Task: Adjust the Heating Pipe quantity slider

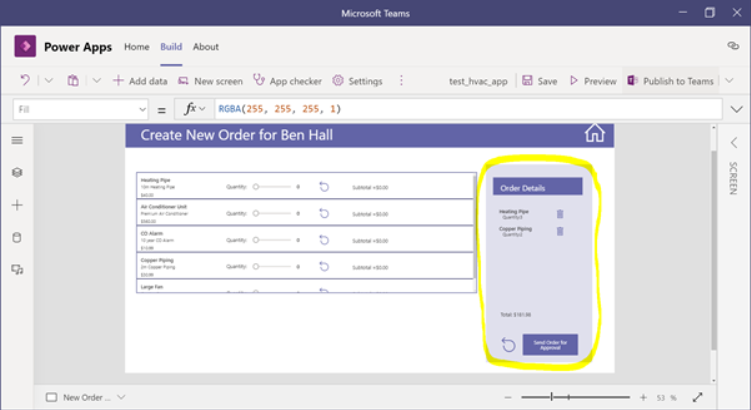Action: 272,187
